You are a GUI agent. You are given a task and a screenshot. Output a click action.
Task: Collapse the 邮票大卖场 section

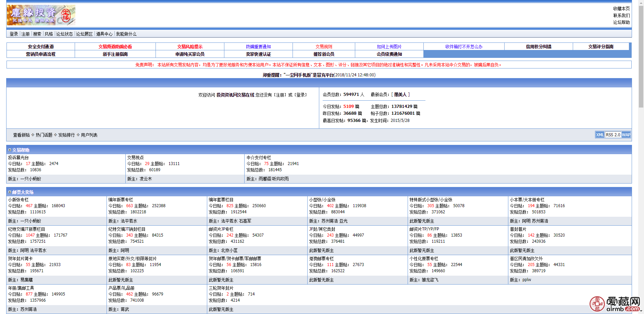(10, 192)
